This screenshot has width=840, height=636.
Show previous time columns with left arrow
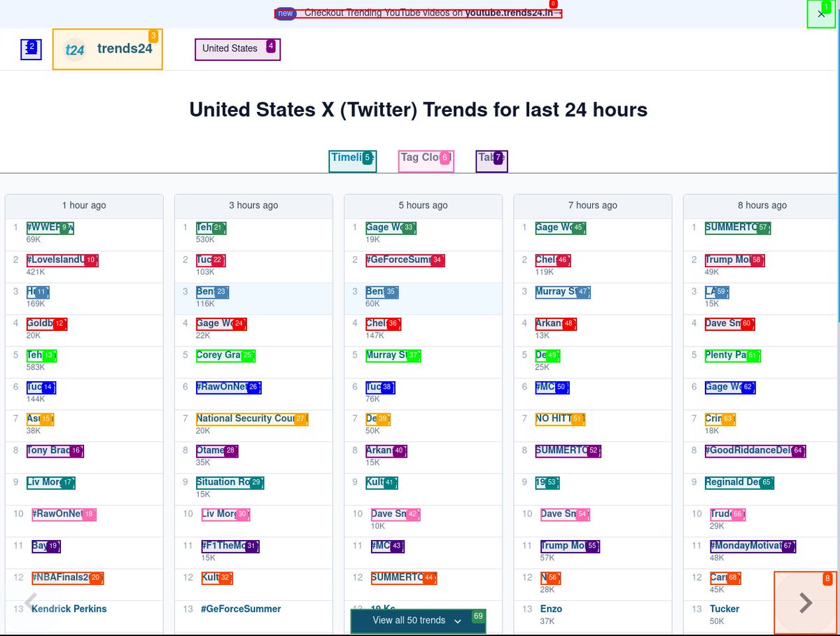coord(31,602)
